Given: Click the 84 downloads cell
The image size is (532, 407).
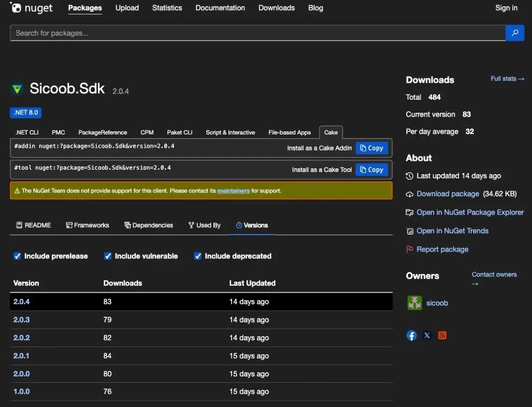Looking at the screenshot, I should [107, 356].
